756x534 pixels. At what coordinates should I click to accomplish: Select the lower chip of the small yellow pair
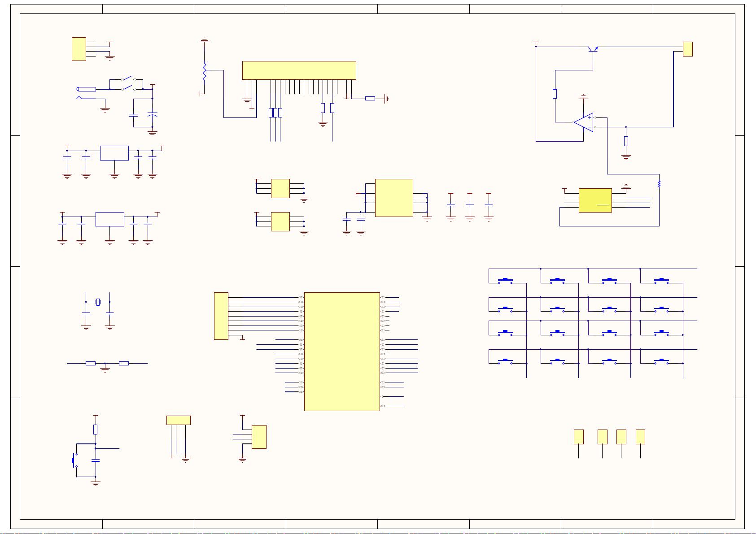pyautogui.click(x=280, y=221)
